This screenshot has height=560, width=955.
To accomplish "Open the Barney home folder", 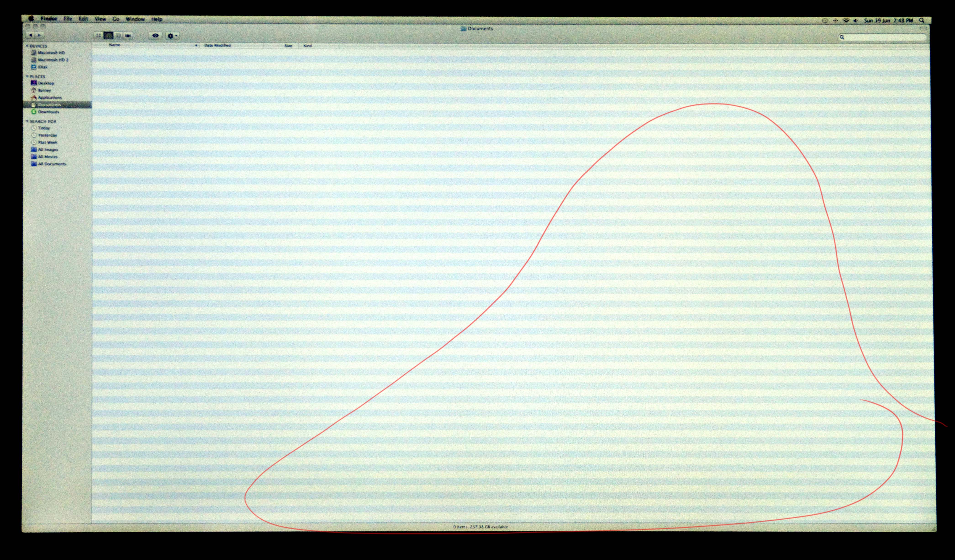I will (x=41, y=90).
